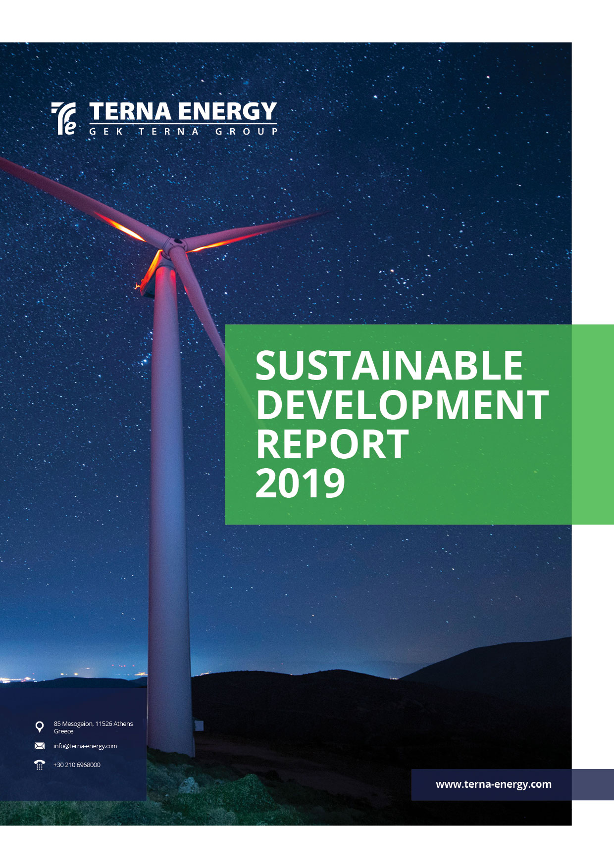Click the info@terna-energy.com email address
Screen dimensions: 614x868
click(85, 746)
